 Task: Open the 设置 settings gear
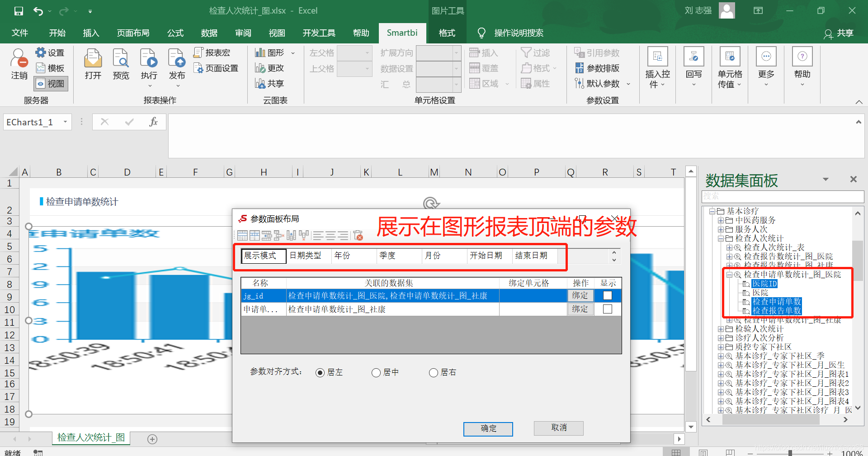(41, 52)
